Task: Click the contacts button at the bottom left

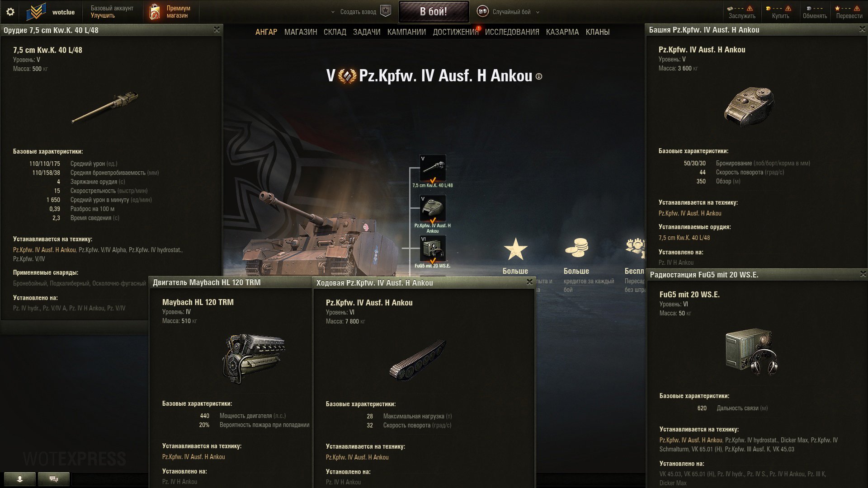Action: pos(20,479)
